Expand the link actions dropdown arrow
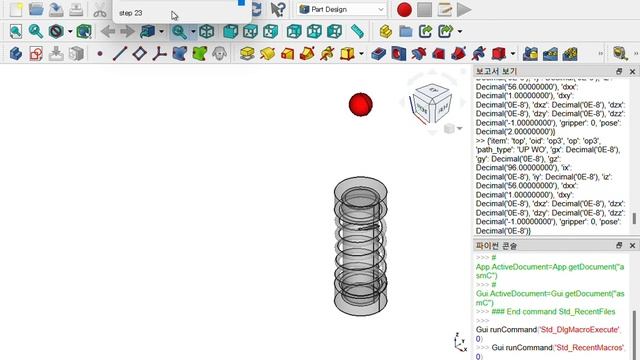Screen dimensions: 640x360 460,31
